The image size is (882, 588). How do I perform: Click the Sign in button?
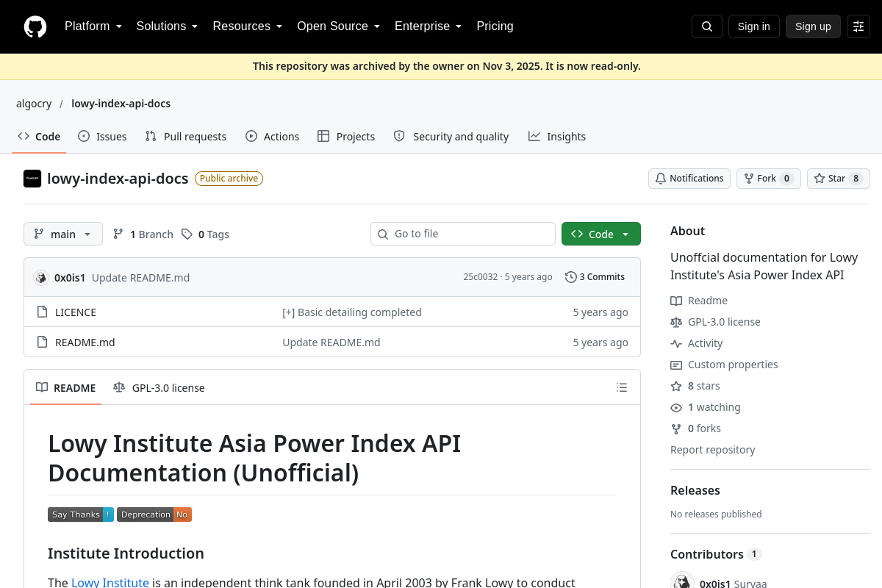[x=754, y=26]
